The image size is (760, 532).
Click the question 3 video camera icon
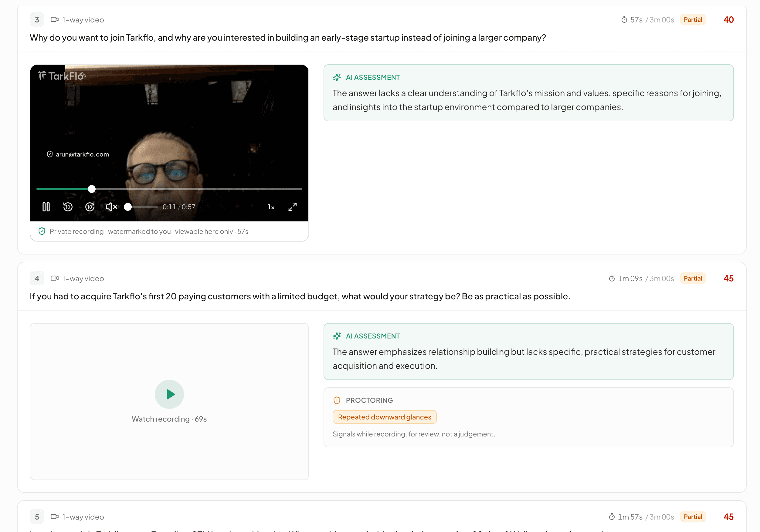click(x=55, y=19)
